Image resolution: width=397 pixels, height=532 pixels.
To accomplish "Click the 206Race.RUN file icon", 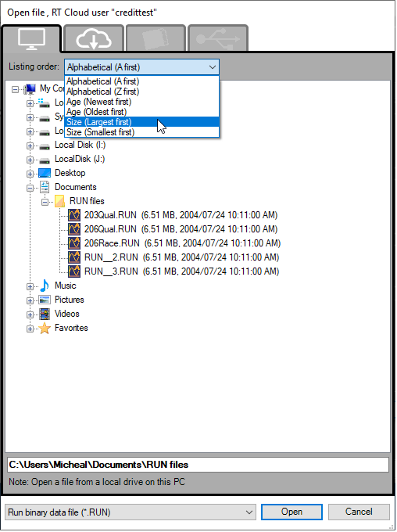I will click(74, 243).
